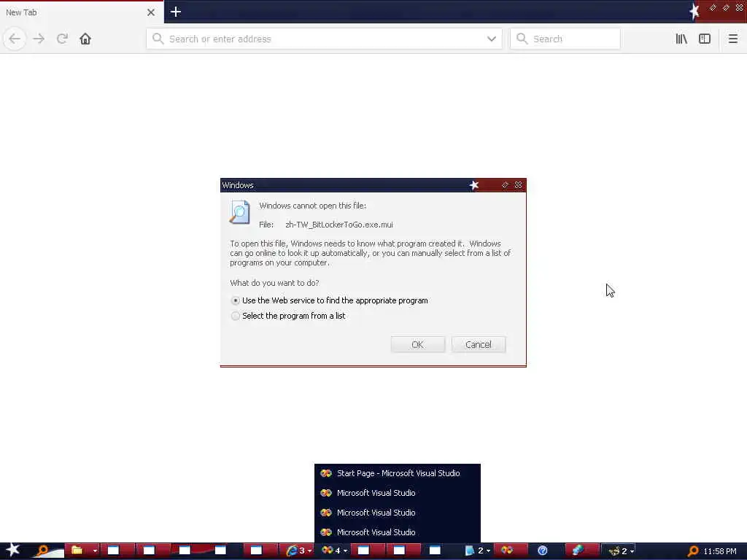Expand the document group 2 arrow
This screenshot has width=747, height=560.
click(x=488, y=551)
